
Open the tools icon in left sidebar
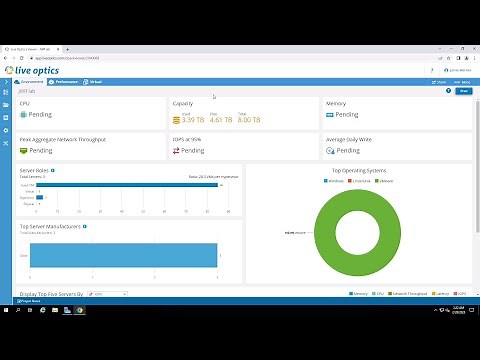[x=6, y=143]
